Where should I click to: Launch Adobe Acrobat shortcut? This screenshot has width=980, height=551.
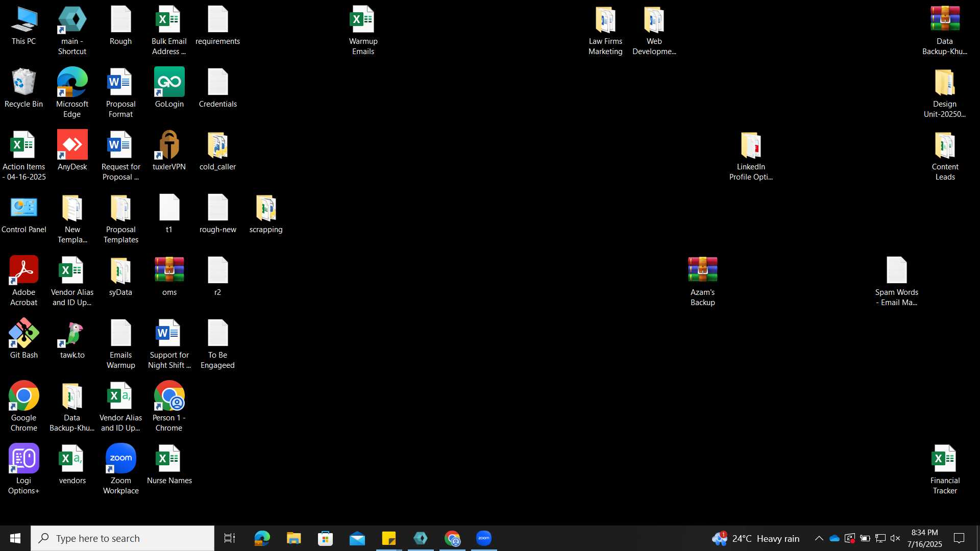[x=23, y=282]
